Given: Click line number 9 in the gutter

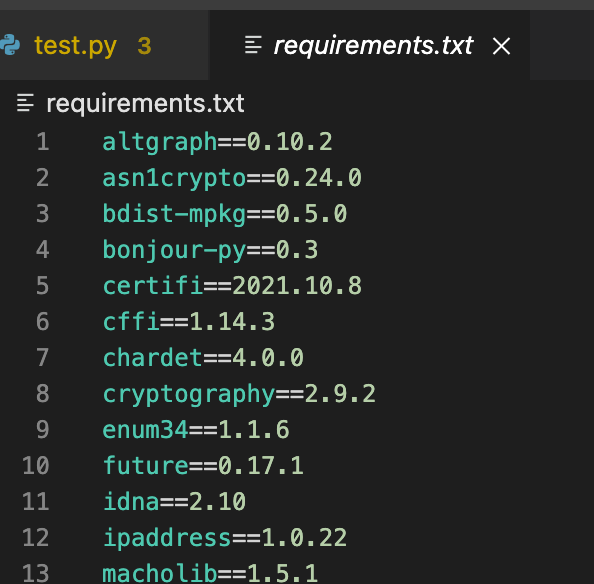Looking at the screenshot, I should tap(43, 429).
